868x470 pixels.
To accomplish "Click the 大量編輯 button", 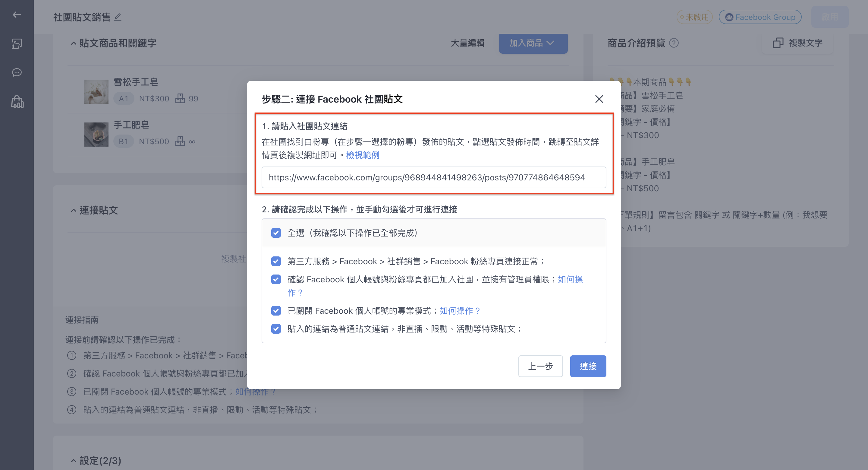I will click(467, 43).
